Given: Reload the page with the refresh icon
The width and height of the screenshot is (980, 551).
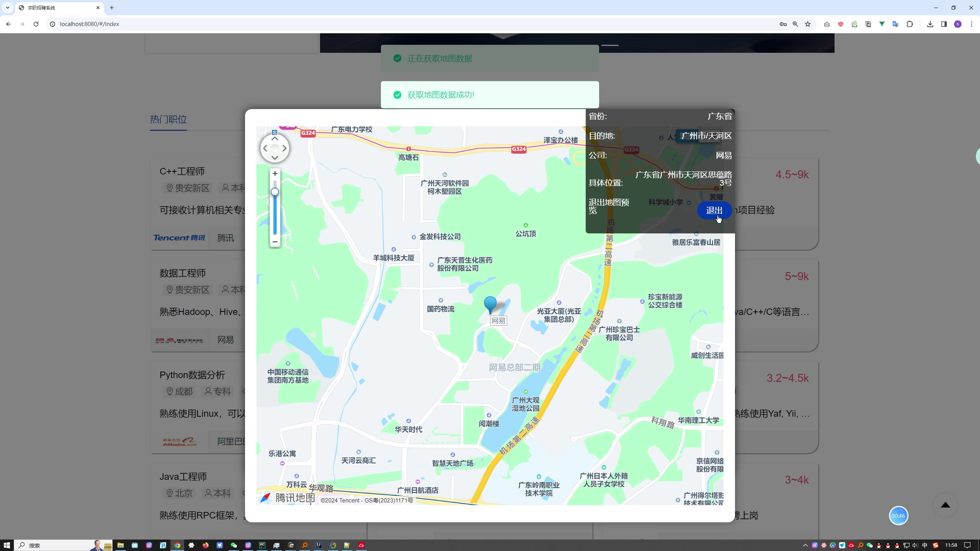Looking at the screenshot, I should pyautogui.click(x=36, y=24).
